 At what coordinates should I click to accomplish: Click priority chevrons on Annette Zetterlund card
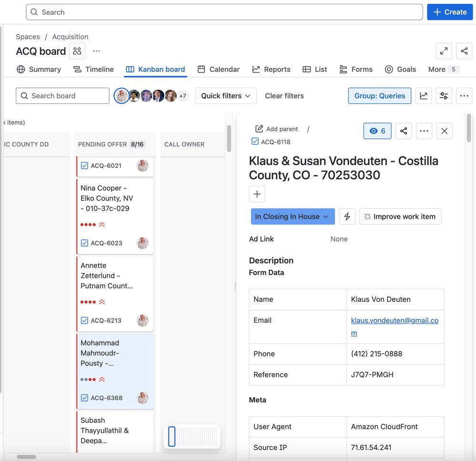[101, 302]
